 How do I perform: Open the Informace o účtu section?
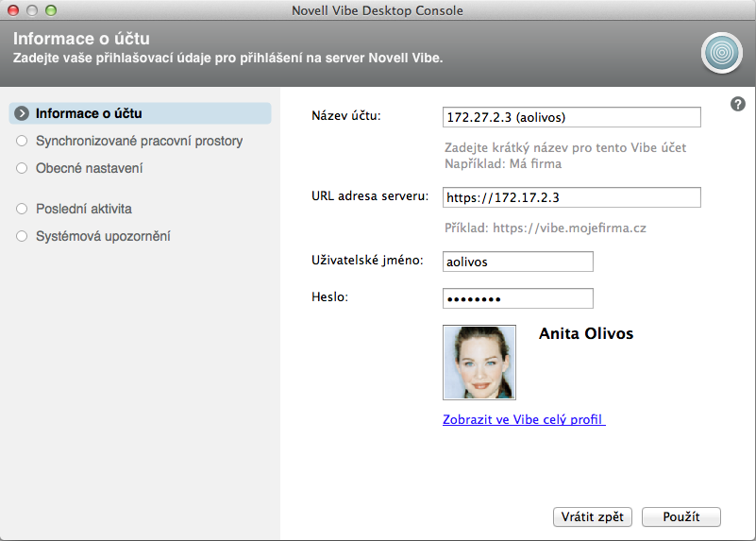(x=140, y=113)
